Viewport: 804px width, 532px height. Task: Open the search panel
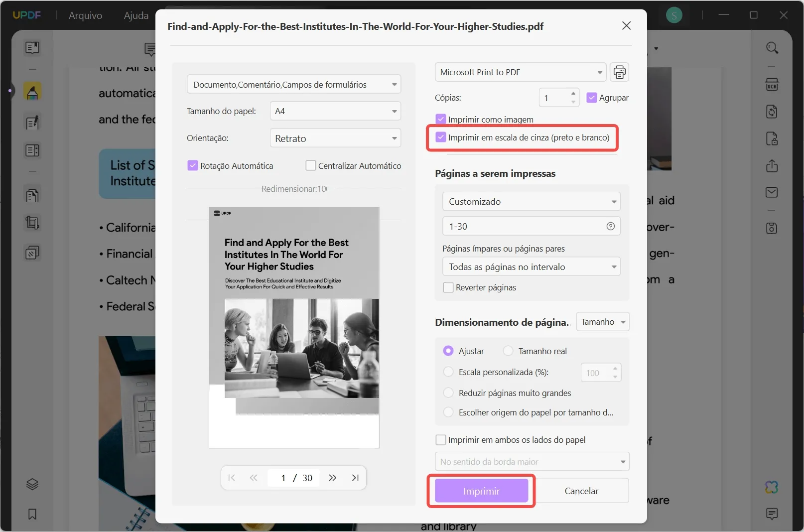[773, 48]
